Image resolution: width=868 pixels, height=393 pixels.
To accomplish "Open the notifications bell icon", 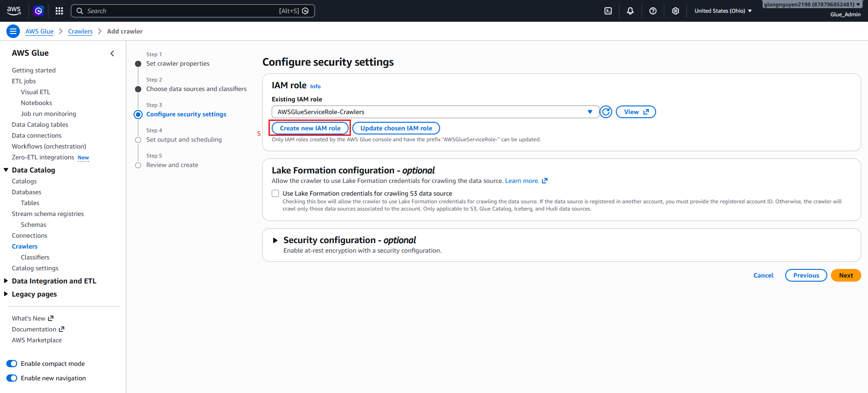I will click(x=630, y=11).
